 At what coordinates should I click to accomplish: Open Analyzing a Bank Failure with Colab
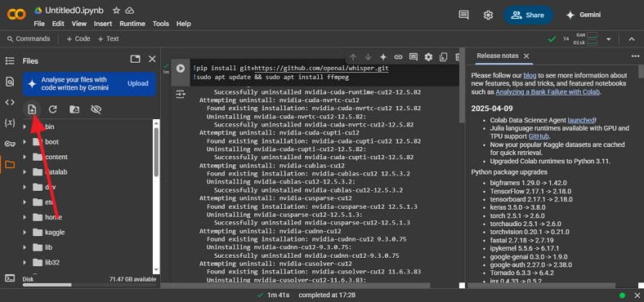(x=548, y=92)
